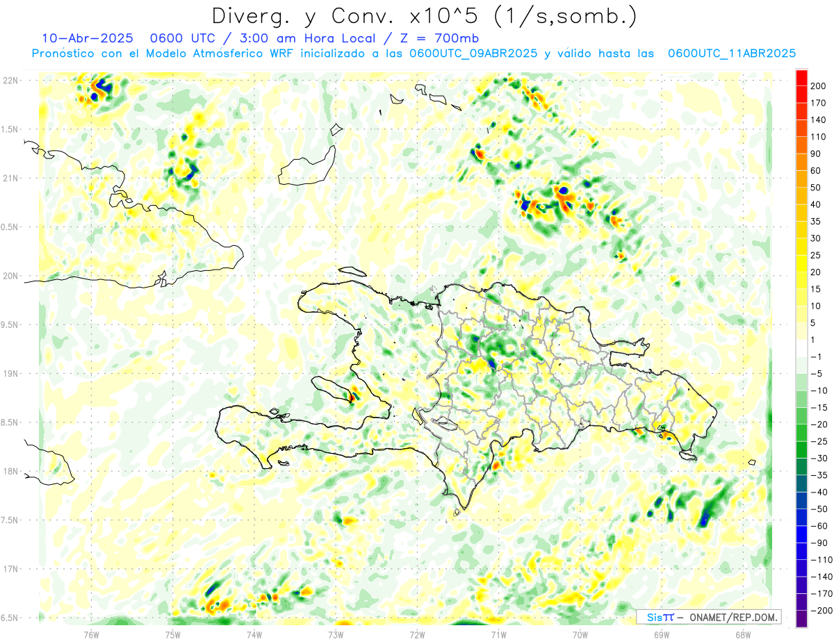
Task: Click the colorbar value '110'
Action: point(818,137)
